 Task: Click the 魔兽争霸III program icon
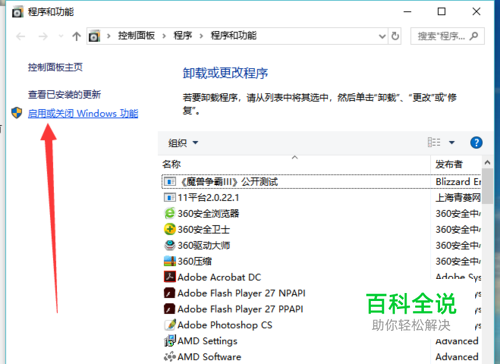pos(170,182)
